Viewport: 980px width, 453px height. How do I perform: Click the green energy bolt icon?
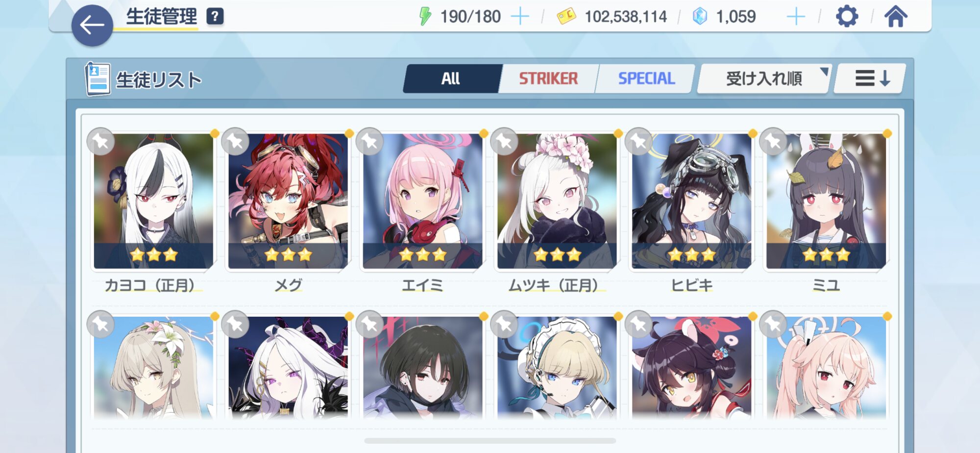point(425,16)
